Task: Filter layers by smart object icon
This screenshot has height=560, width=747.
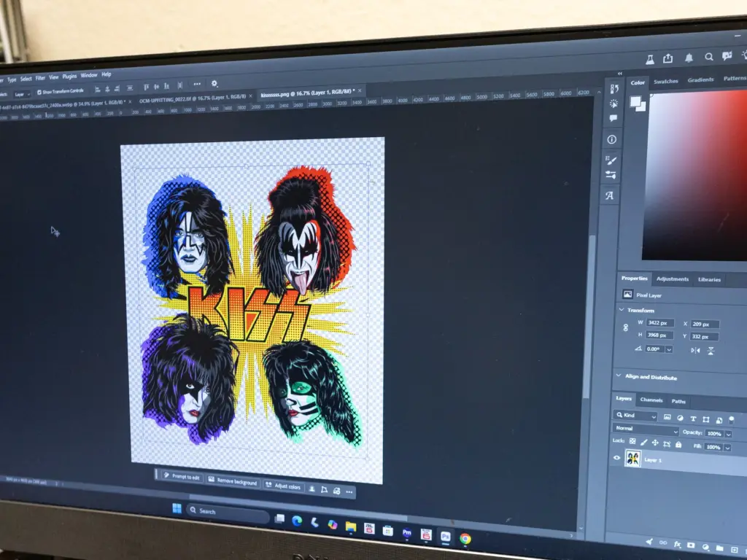Action: pos(719,419)
